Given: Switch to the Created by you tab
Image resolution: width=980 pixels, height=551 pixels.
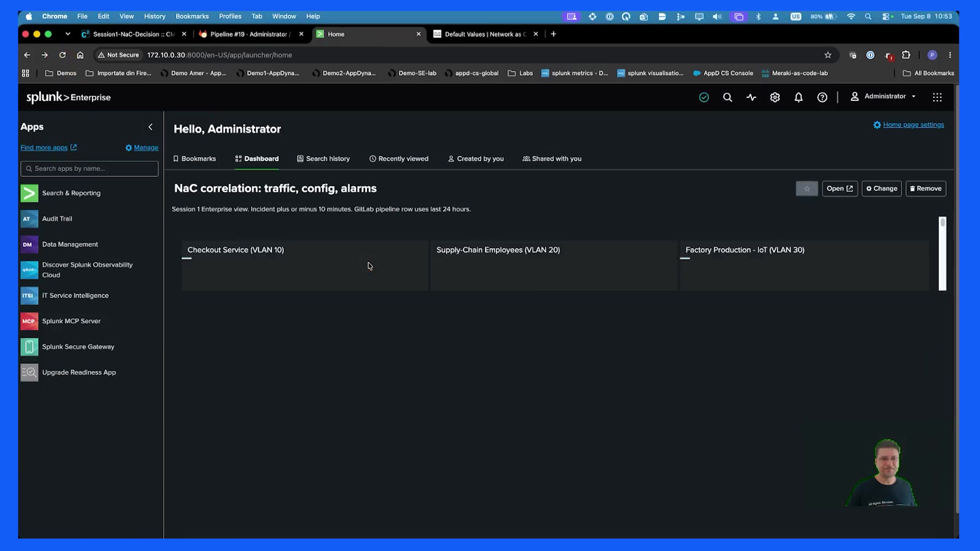Looking at the screenshot, I should (x=476, y=159).
